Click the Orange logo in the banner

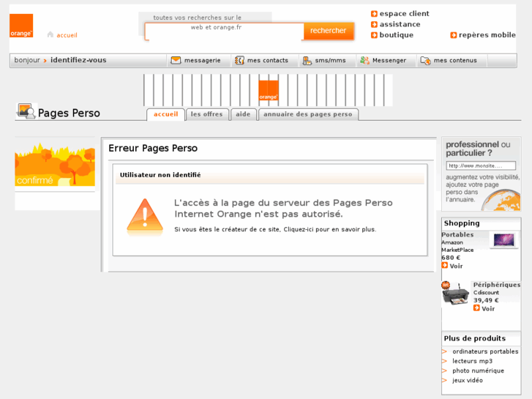pyautogui.click(x=269, y=90)
